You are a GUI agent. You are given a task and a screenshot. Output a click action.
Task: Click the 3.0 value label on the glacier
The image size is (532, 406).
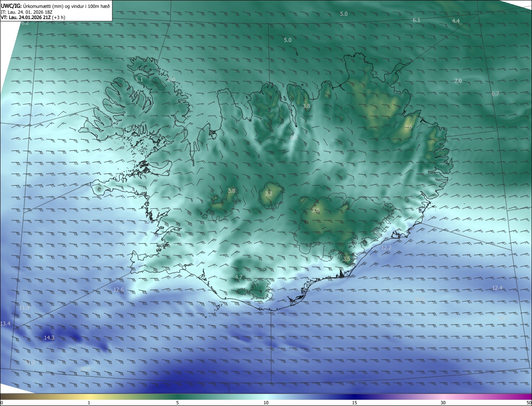(x=315, y=210)
